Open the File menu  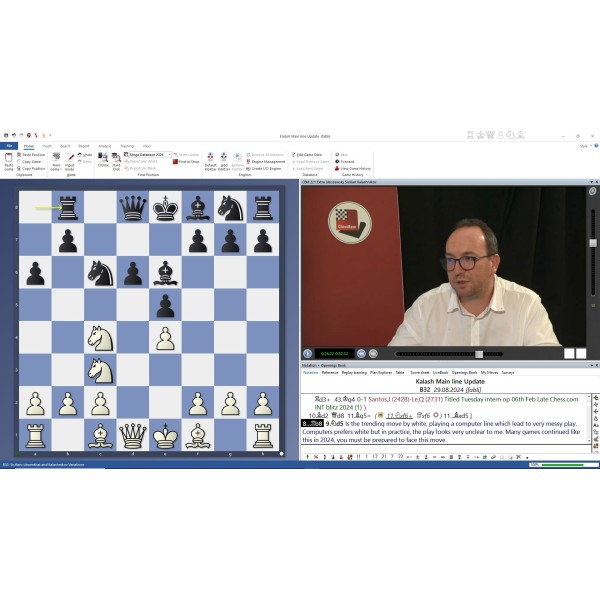coord(9,146)
